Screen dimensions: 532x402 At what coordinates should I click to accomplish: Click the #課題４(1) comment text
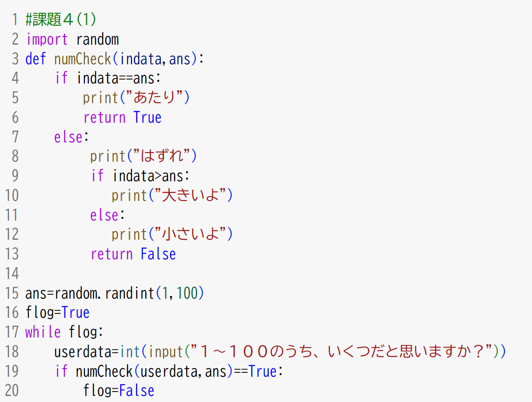click(x=61, y=20)
